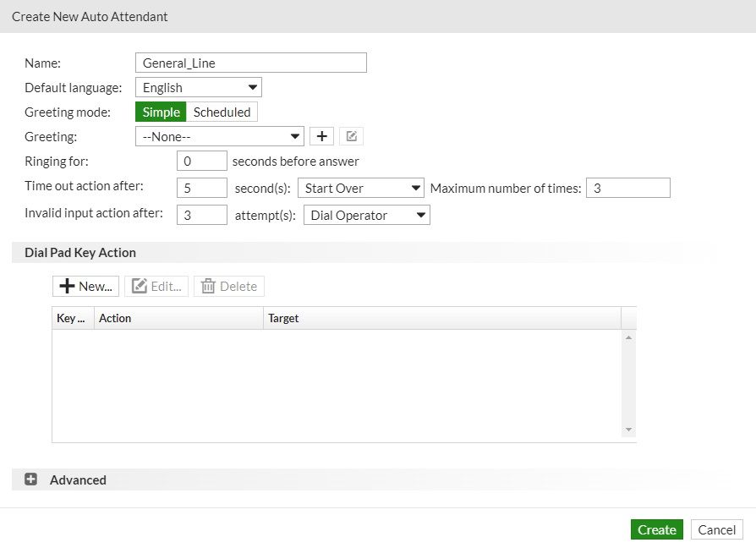Click the Cancel button

(x=717, y=529)
